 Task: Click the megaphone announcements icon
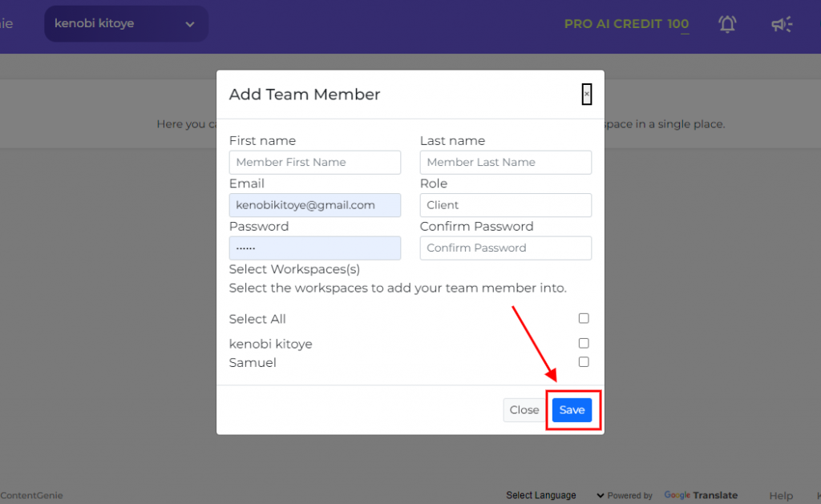point(782,24)
